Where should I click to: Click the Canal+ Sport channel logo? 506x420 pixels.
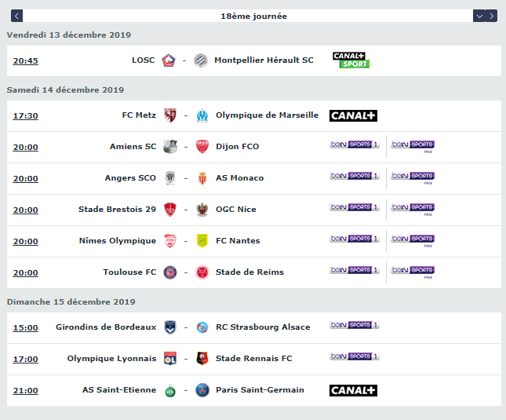pyautogui.click(x=351, y=60)
